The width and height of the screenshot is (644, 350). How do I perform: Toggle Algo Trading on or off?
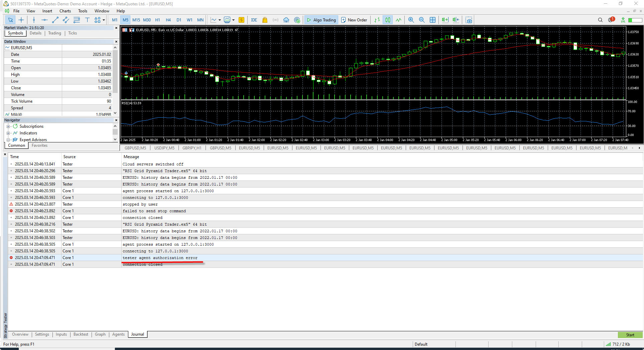[321, 20]
